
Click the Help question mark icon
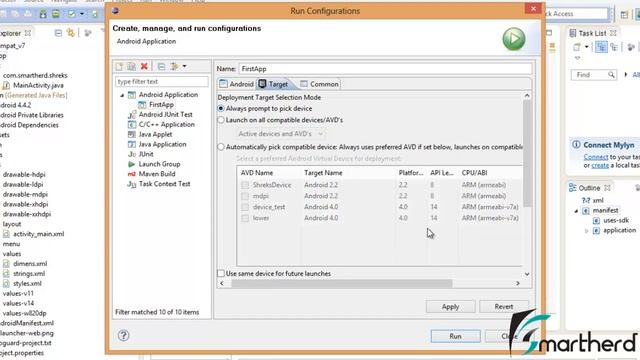pos(123,336)
